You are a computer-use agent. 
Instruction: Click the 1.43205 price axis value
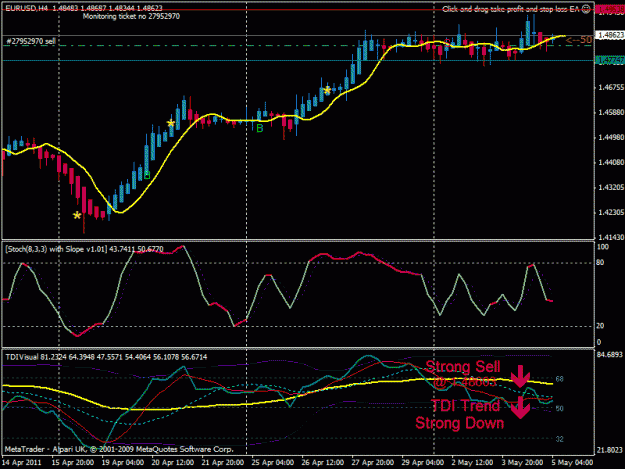[611, 187]
